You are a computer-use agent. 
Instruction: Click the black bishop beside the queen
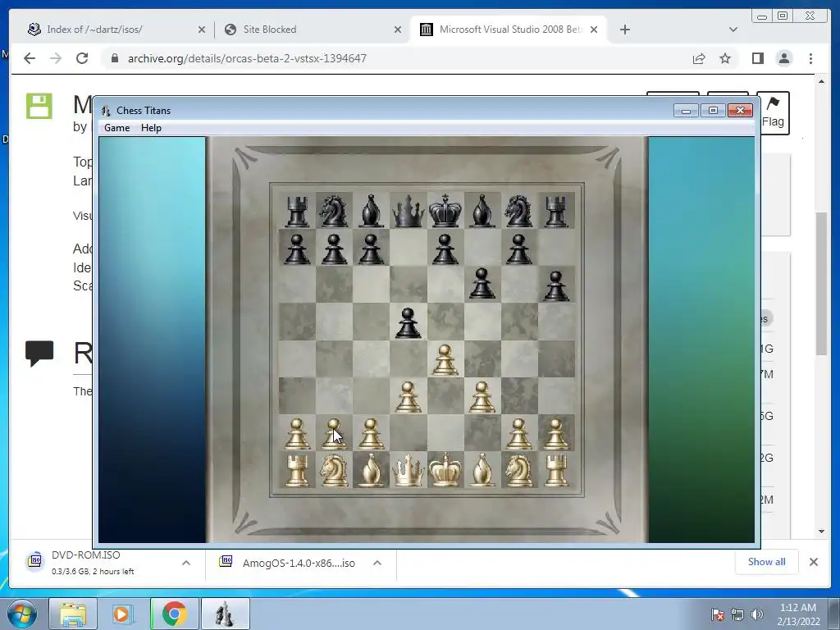click(371, 212)
